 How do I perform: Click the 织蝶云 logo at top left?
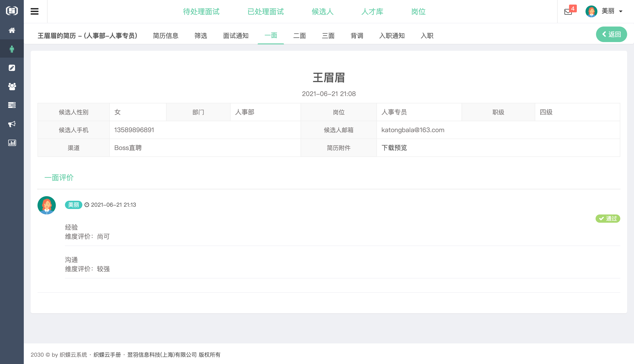click(x=12, y=11)
